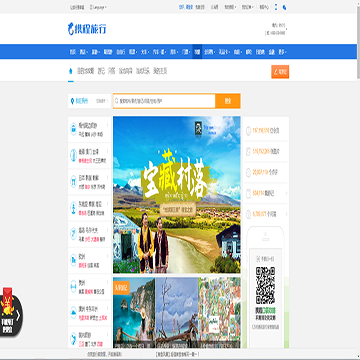
Task: Open the coastal cliff travelogue thumbnail
Action: (x=134, y=312)
